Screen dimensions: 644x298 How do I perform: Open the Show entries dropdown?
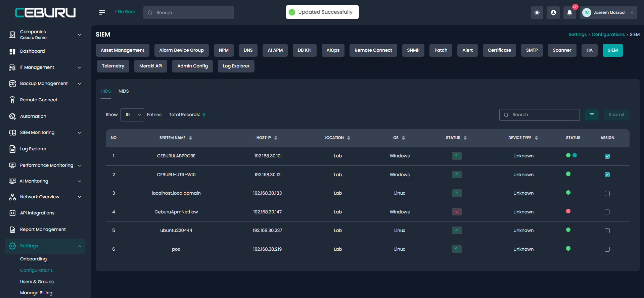pos(132,115)
